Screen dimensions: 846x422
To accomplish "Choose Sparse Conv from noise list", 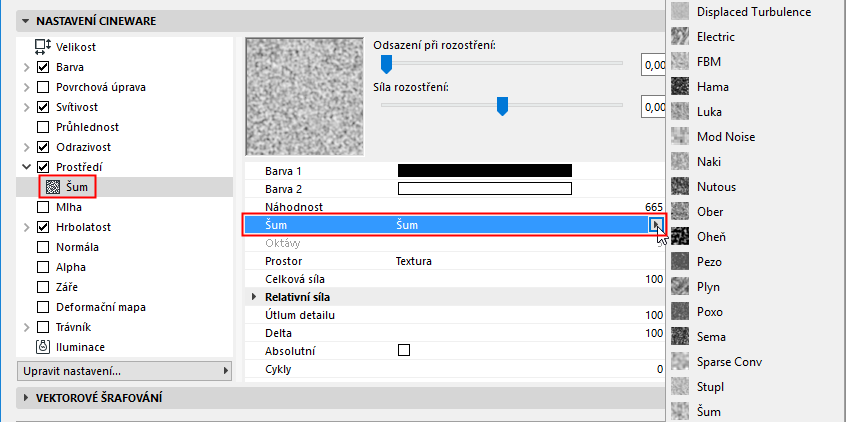I will coord(729,362).
